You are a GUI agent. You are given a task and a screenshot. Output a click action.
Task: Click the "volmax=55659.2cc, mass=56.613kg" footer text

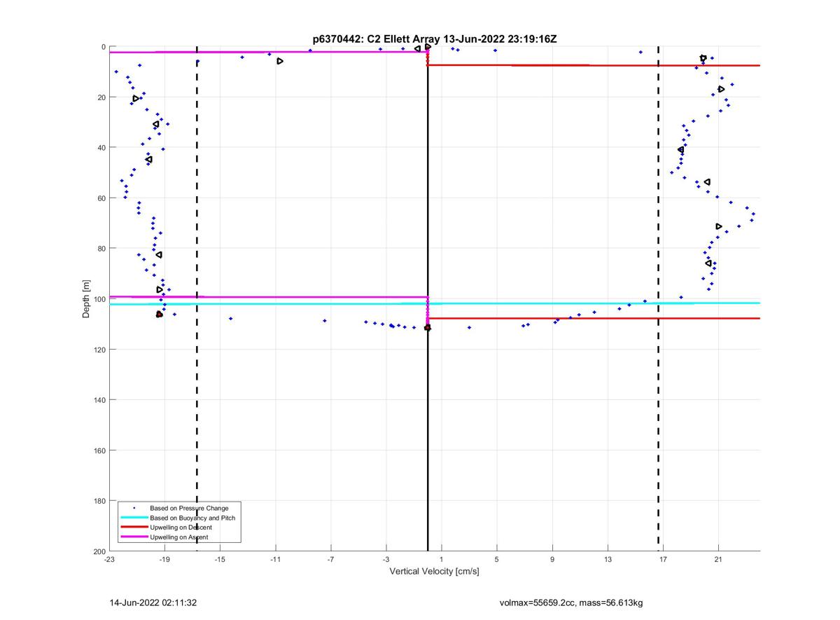(571, 602)
